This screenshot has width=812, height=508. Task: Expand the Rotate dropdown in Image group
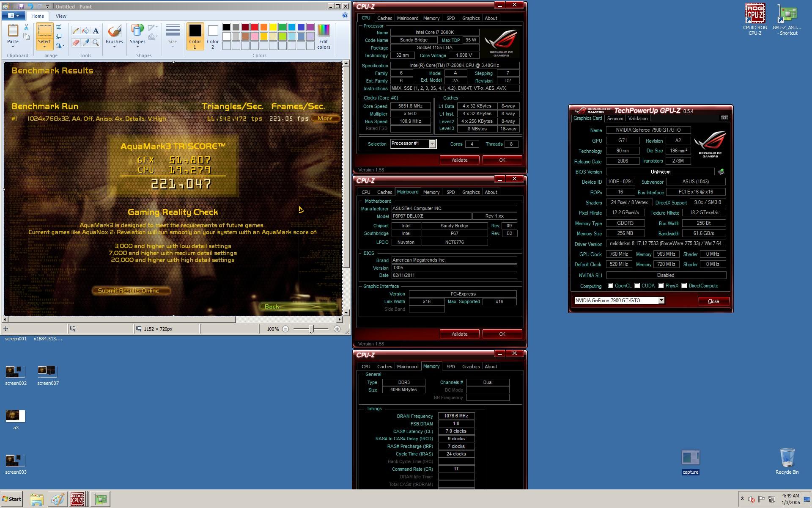click(60, 46)
